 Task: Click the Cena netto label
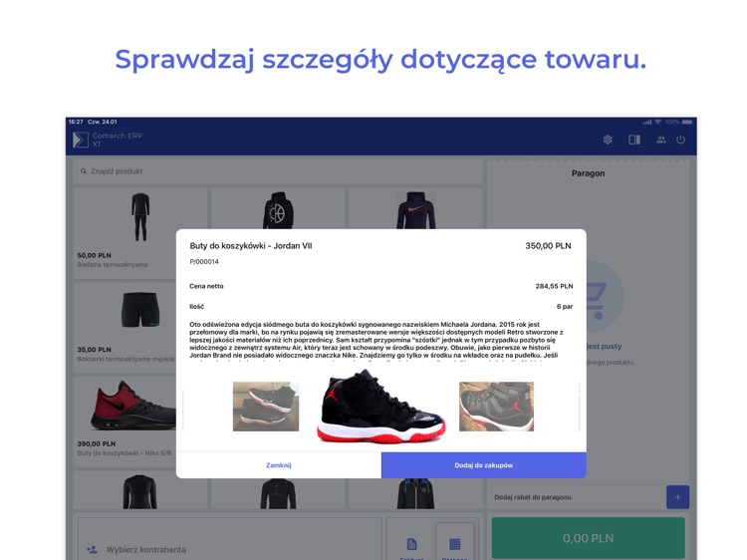point(206,286)
